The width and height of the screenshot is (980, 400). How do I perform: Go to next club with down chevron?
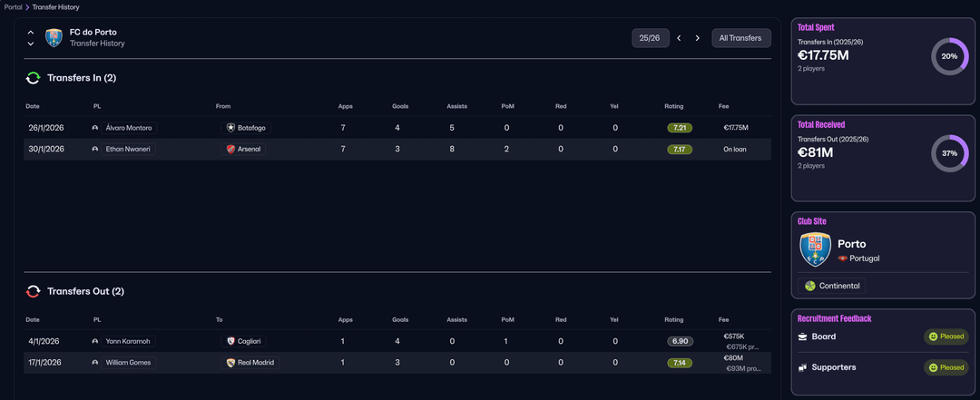pos(31,44)
